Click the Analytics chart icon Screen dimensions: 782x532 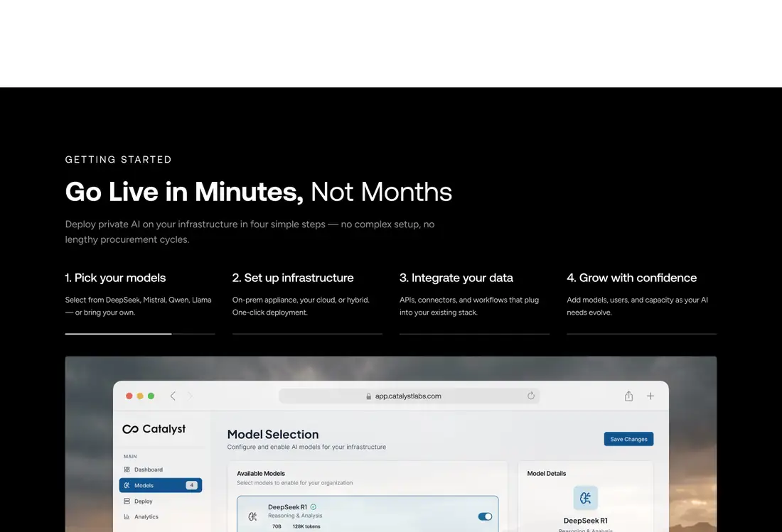pyautogui.click(x=127, y=516)
